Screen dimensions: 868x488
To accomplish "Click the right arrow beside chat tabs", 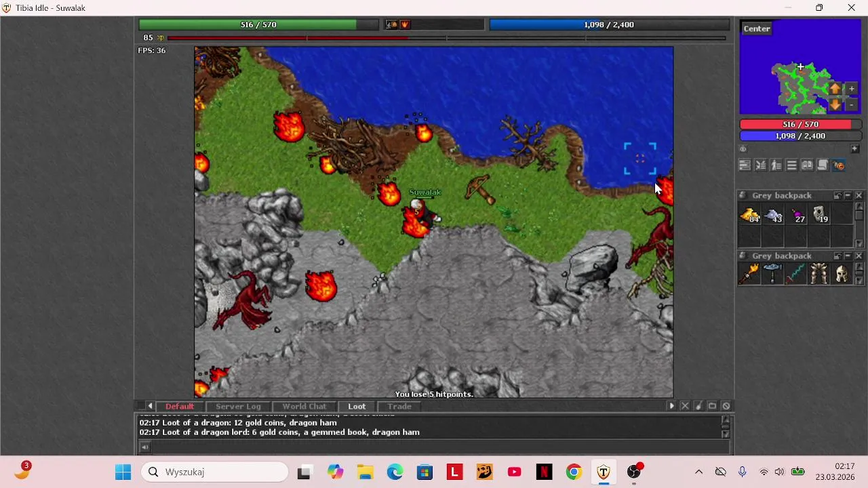I will [671, 406].
